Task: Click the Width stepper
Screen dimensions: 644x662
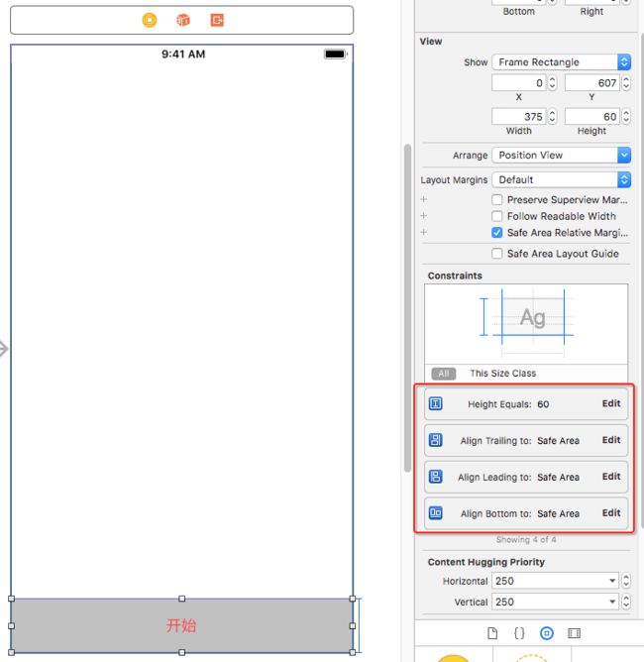Action: [x=552, y=117]
